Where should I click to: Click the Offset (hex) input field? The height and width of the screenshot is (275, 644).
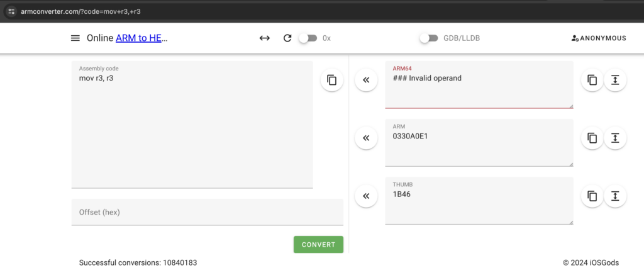(x=208, y=212)
